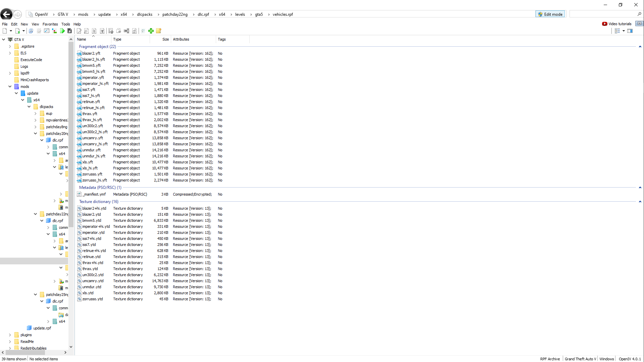Screen dimensions: 644x362
Task: Click the green play arrow toolbar icon
Action: [x=62, y=31]
